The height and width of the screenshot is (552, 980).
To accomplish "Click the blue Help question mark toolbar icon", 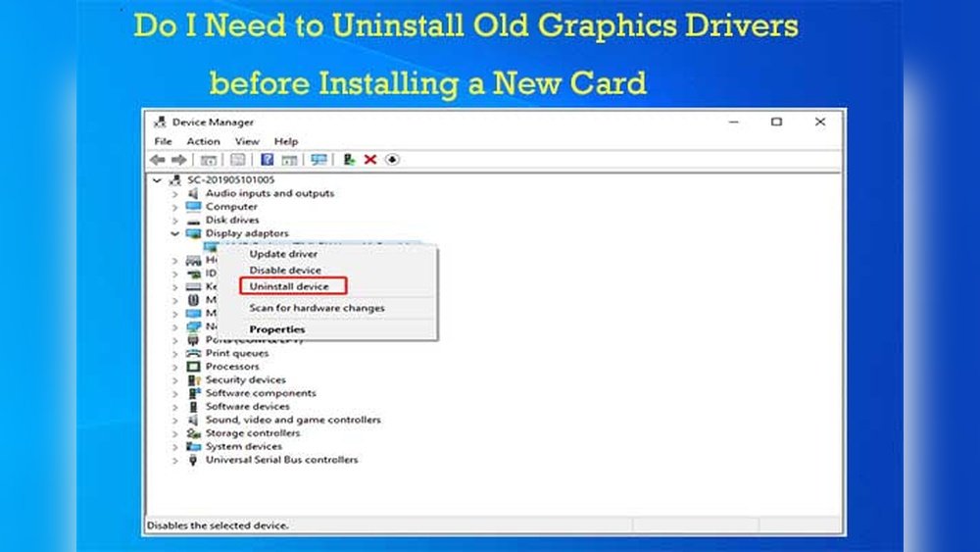I will pyautogui.click(x=267, y=160).
